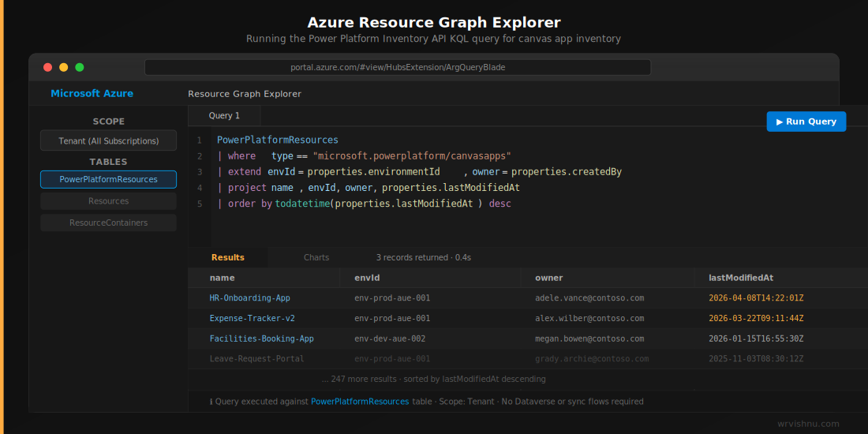Image resolution: width=868 pixels, height=434 pixels.
Task: Click owner alex.wilber@contoso.com
Action: click(x=589, y=318)
